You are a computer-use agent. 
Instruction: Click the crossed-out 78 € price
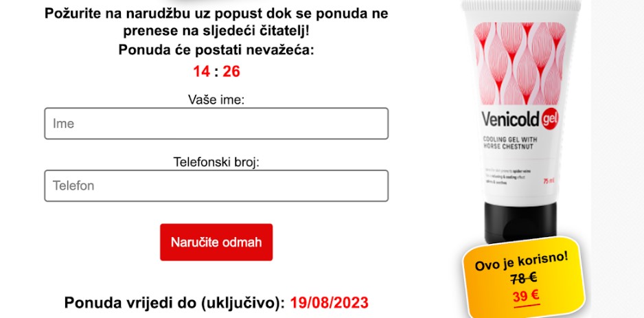pyautogui.click(x=524, y=279)
